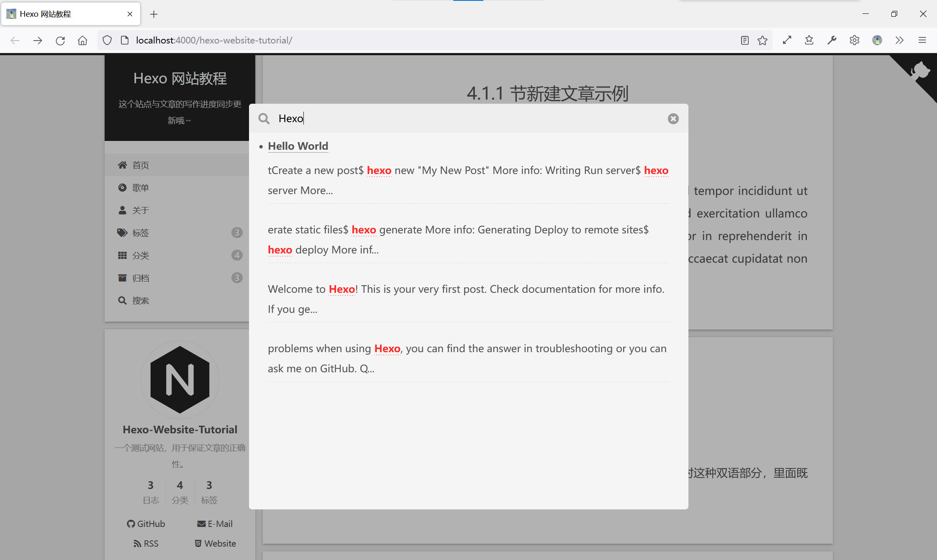Click the Website link in sidebar
The height and width of the screenshot is (560, 937).
(215, 543)
